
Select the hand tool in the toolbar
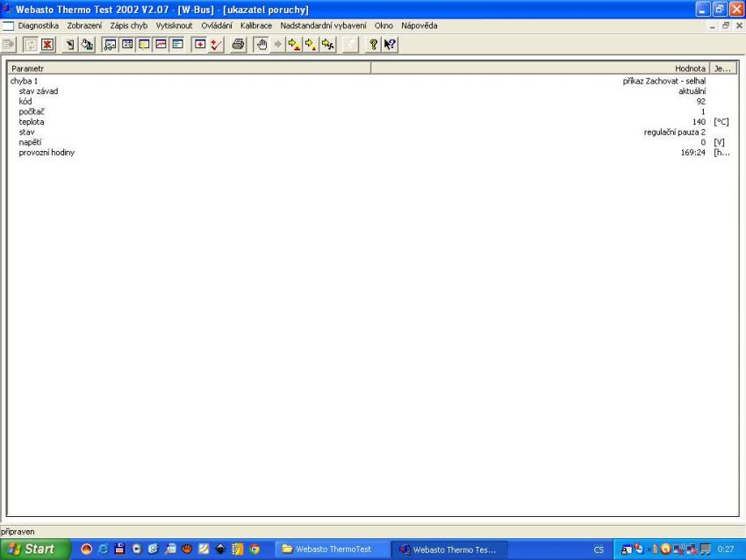(262, 45)
